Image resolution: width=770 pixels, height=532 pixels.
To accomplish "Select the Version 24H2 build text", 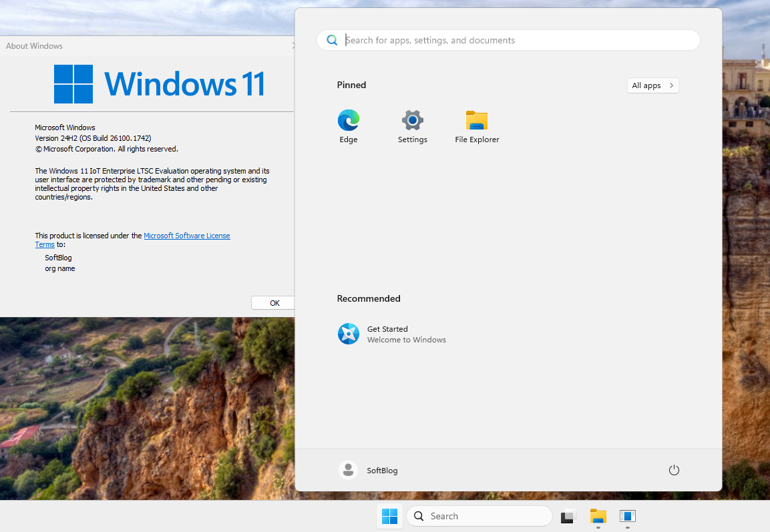I will tap(93, 138).
